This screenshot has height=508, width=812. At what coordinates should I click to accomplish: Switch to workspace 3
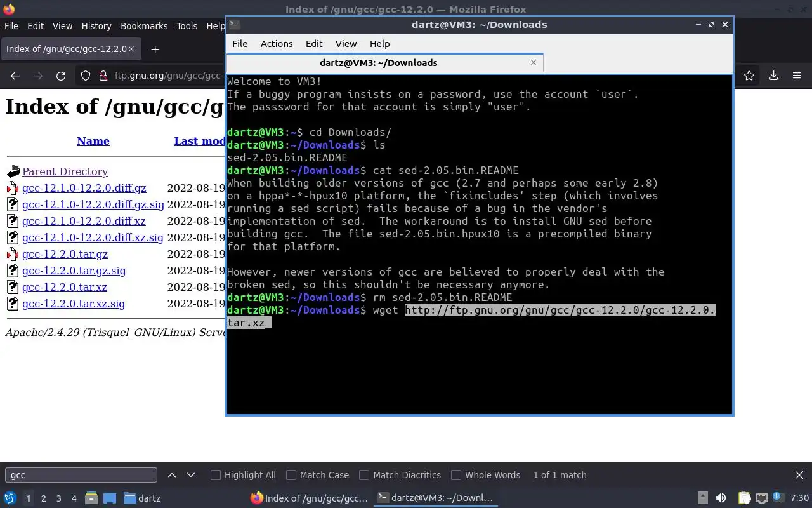coord(58,498)
